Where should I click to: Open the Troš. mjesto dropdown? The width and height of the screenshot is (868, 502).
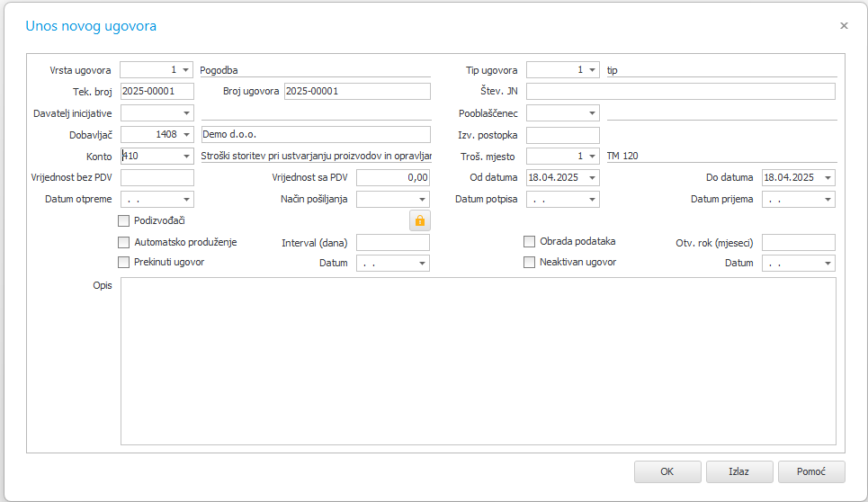593,156
